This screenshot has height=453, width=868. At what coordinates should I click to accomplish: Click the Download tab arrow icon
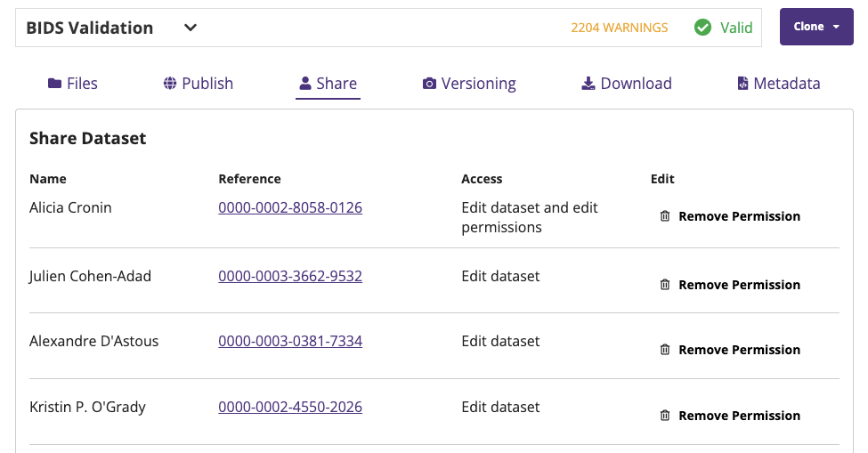coord(588,84)
